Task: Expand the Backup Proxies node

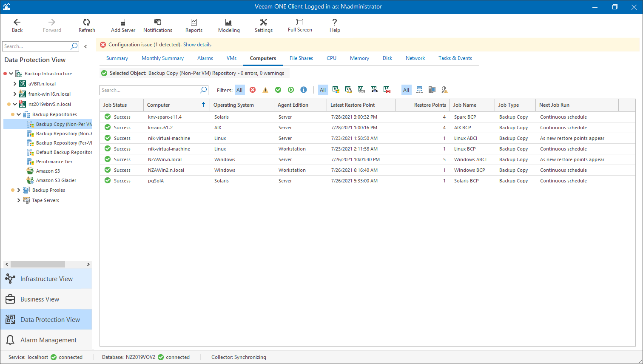Action: [19, 190]
